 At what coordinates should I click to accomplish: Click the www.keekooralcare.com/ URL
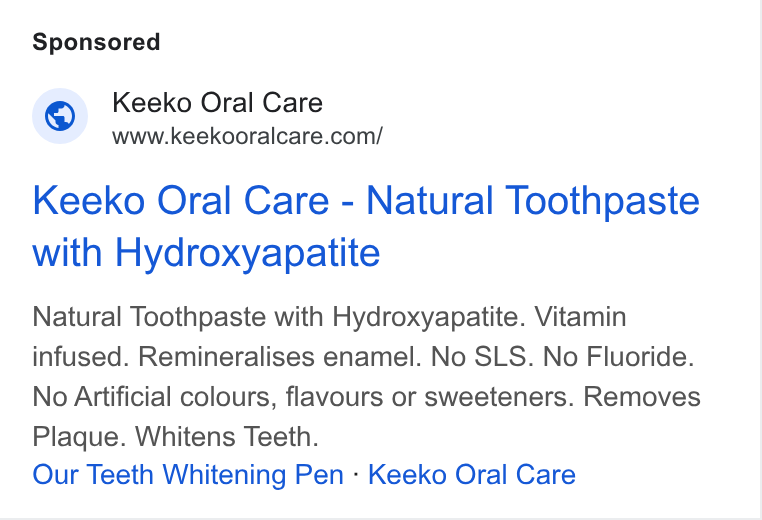247,136
